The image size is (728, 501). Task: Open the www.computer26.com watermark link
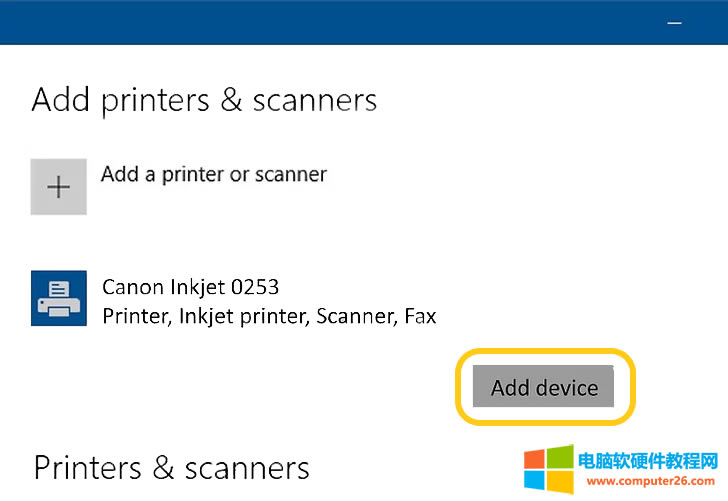pos(647,480)
